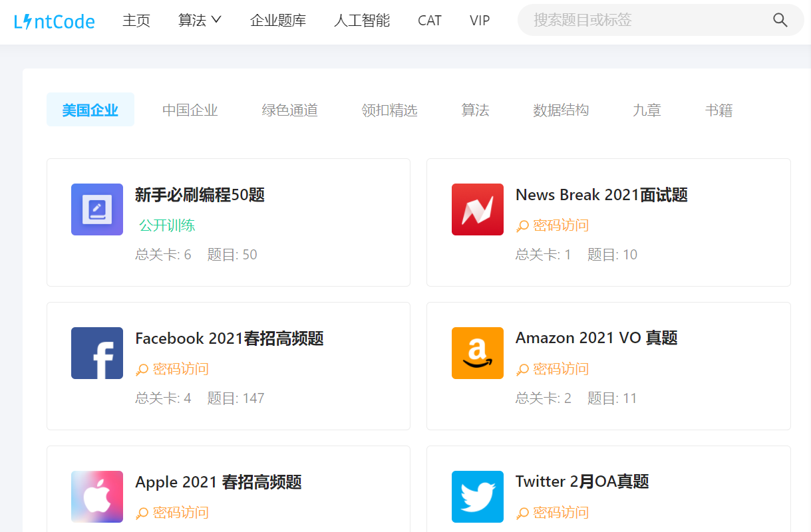Click the Facebook logo icon
Image resolution: width=811 pixels, height=532 pixels.
[97, 353]
